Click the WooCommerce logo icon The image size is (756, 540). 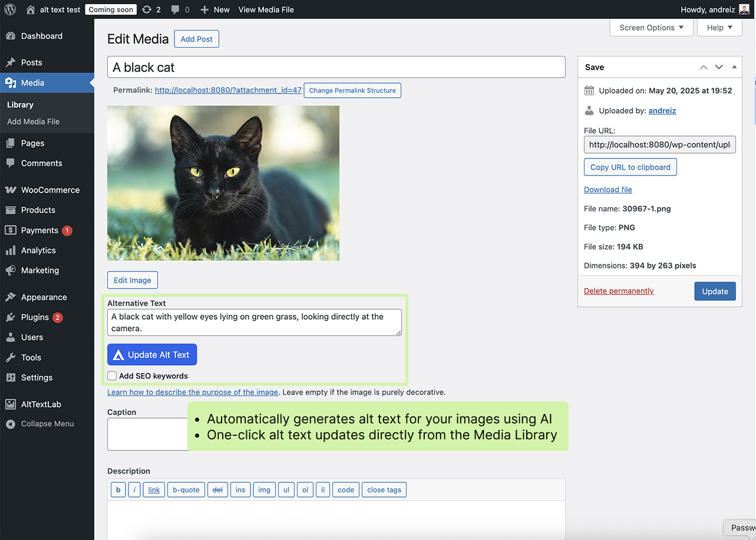[x=11, y=190]
